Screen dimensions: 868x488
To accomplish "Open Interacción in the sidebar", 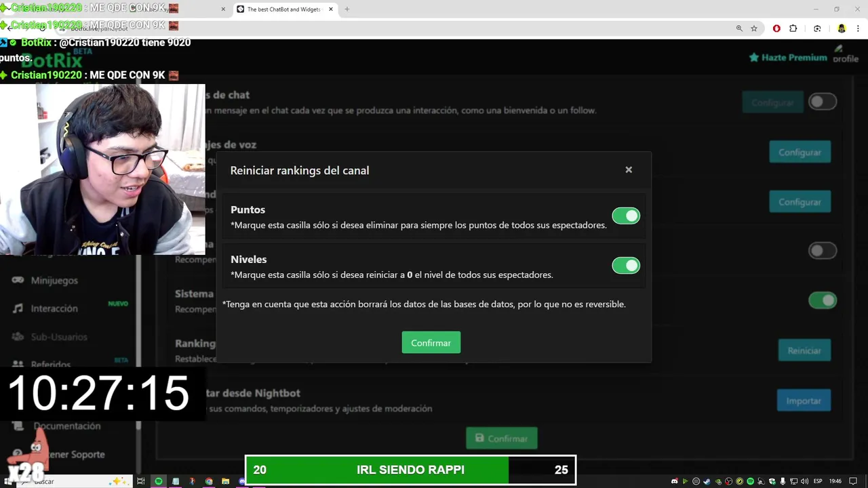I will click(x=54, y=308).
